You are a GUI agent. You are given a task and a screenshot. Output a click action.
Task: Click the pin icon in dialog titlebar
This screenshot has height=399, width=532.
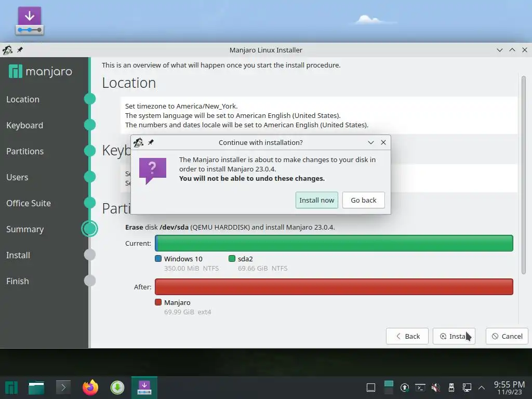[151, 142]
